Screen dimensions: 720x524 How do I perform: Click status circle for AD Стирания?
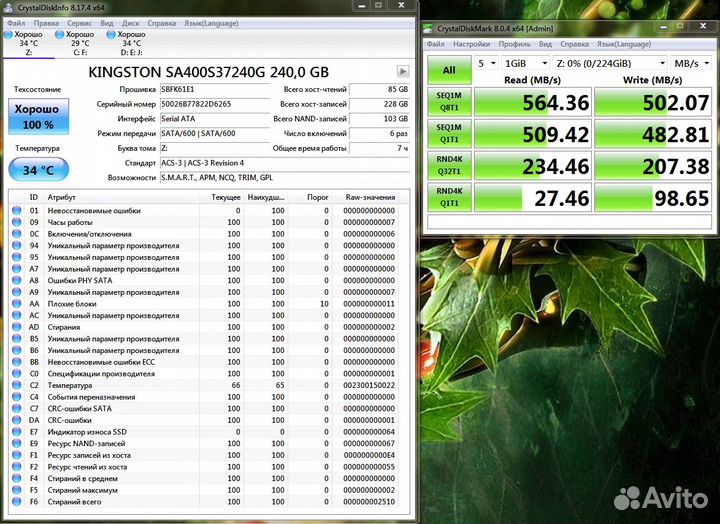(x=17, y=327)
